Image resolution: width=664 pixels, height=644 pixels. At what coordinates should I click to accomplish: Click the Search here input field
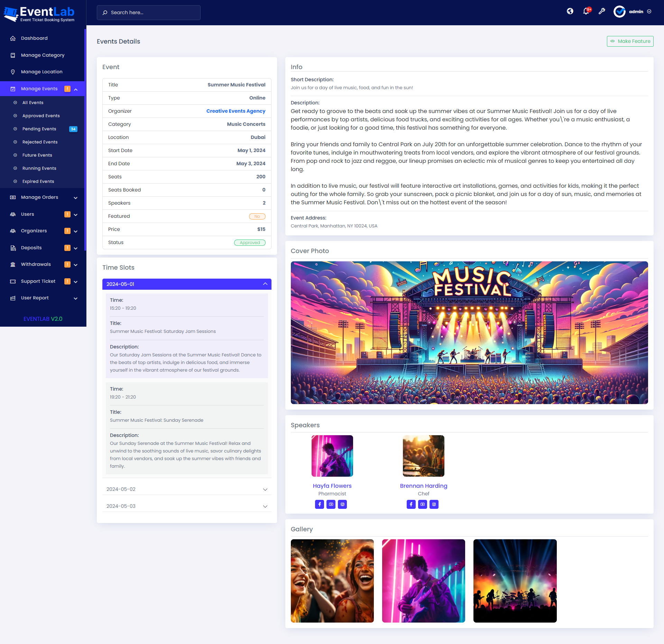tap(149, 12)
